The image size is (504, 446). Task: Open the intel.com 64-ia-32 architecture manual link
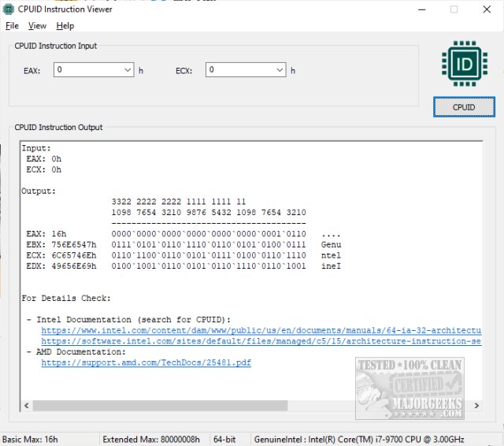point(261,330)
